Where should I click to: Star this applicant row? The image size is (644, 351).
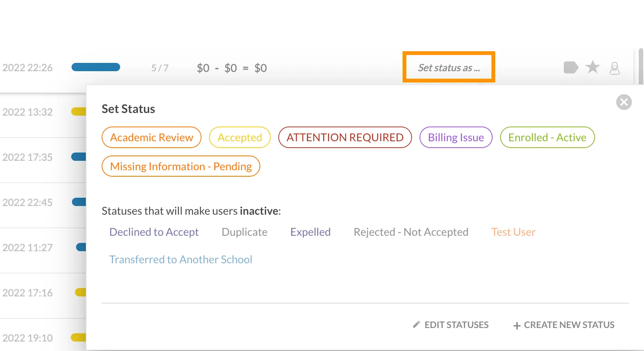(x=593, y=67)
